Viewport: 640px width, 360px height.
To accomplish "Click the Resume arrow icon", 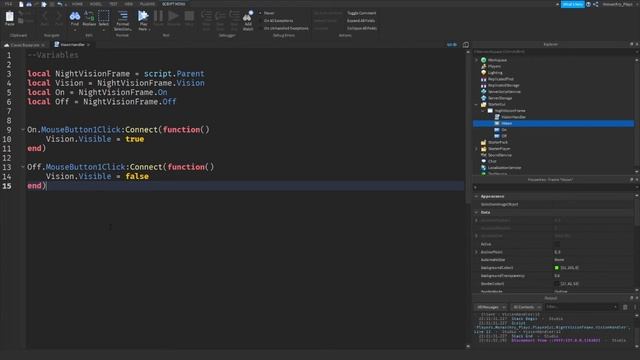I will click(173, 16).
